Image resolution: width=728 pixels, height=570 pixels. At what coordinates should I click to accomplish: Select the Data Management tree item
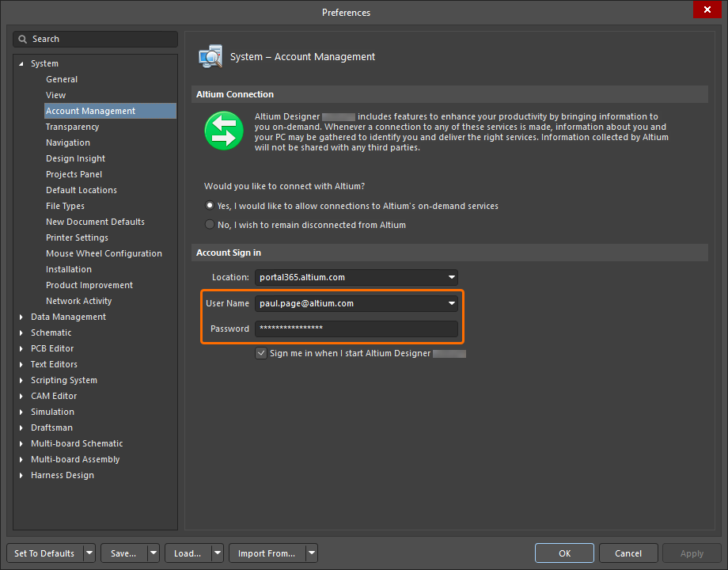point(68,317)
